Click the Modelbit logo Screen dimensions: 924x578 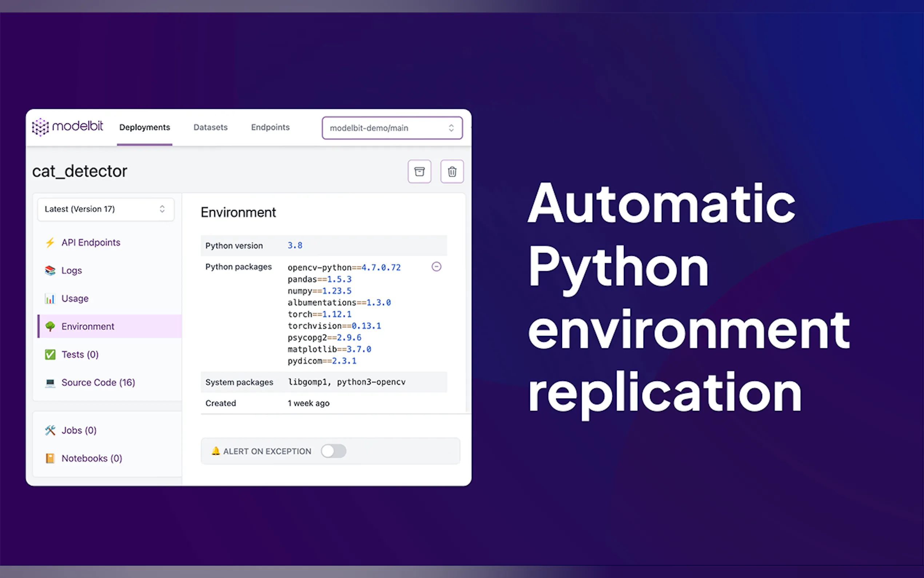coord(68,127)
